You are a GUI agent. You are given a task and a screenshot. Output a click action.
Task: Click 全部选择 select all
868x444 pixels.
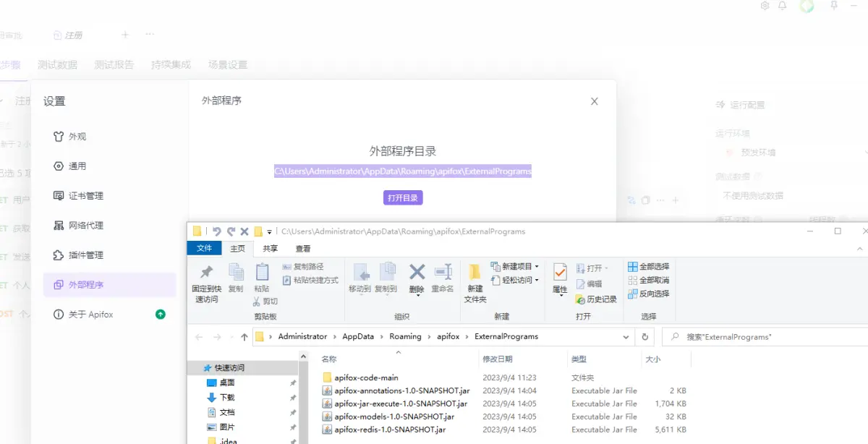point(649,267)
